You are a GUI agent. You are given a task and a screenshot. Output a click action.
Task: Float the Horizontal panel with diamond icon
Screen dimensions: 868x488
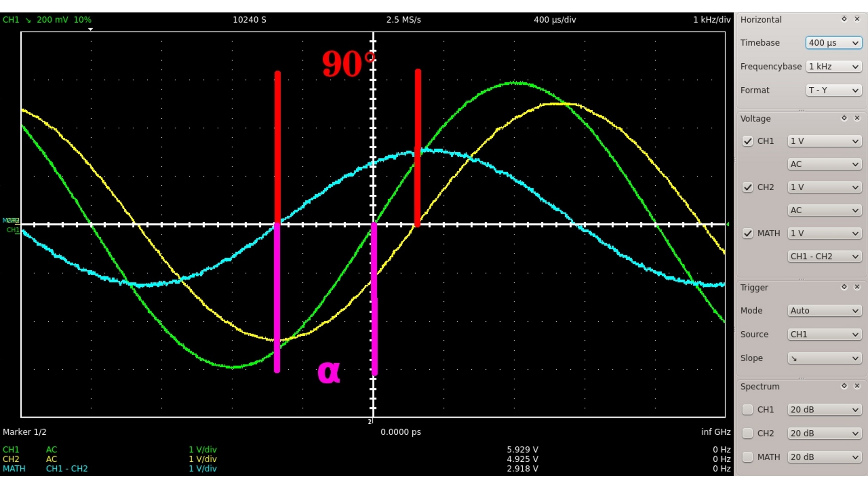pos(844,19)
